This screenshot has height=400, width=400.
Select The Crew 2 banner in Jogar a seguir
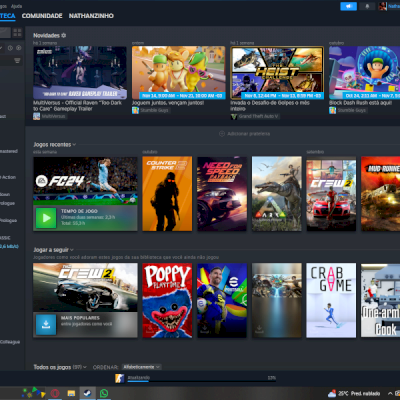click(85, 287)
